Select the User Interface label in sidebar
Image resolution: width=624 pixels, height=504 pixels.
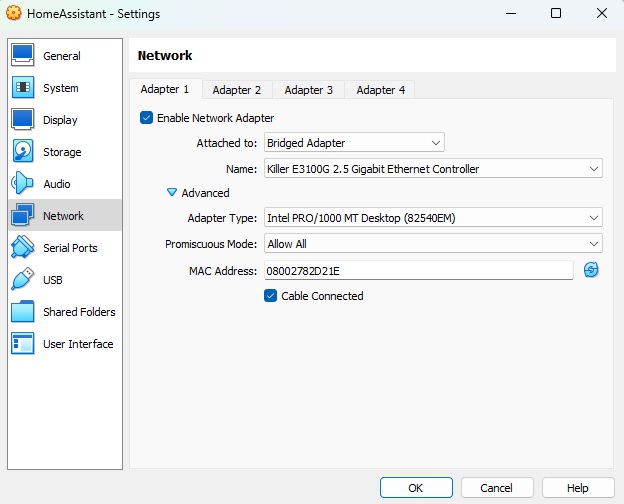click(x=78, y=344)
